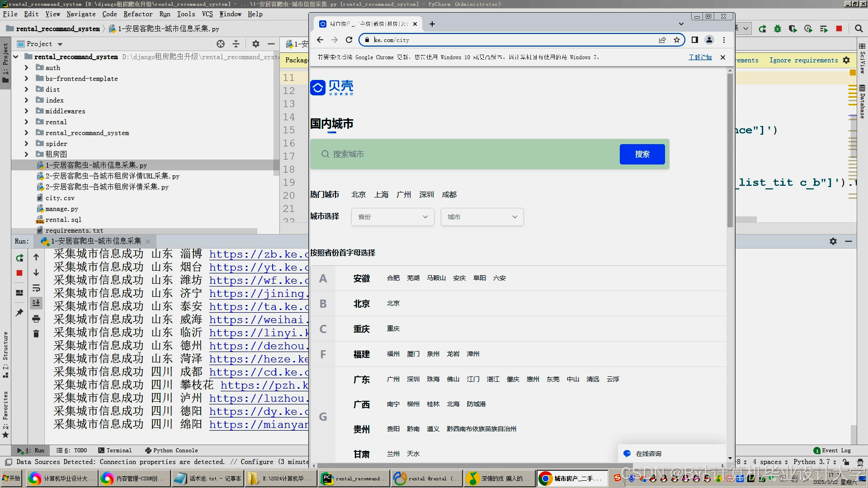Click the red Stop button in Run panel

pyautogui.click(x=19, y=273)
